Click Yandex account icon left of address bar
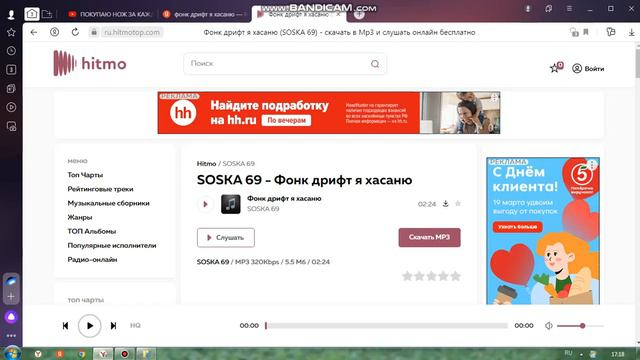 [x=54, y=32]
